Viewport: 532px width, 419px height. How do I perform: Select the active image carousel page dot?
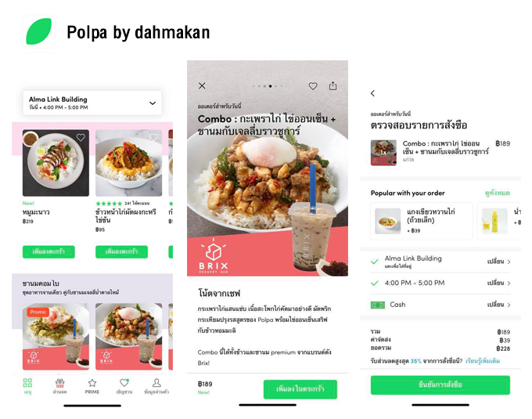click(x=271, y=86)
